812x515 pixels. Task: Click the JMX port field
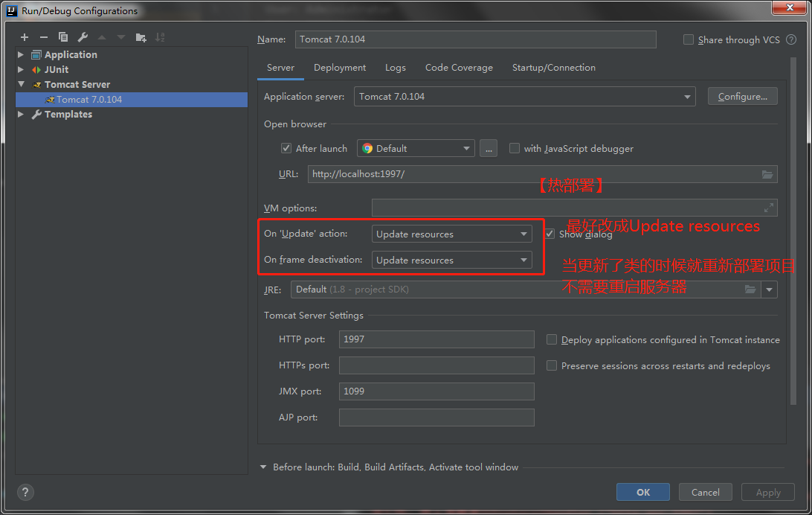click(x=436, y=391)
